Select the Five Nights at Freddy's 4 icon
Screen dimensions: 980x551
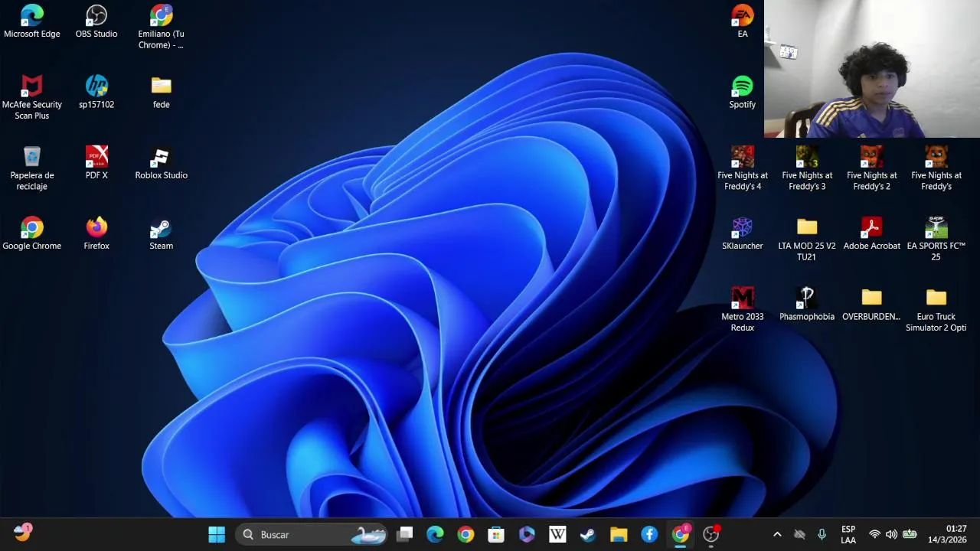point(742,168)
